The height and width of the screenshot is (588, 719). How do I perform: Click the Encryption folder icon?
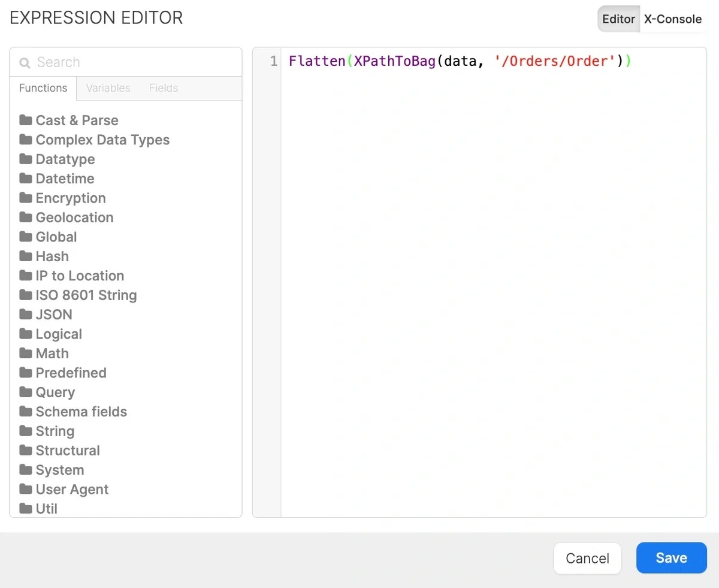coord(26,198)
